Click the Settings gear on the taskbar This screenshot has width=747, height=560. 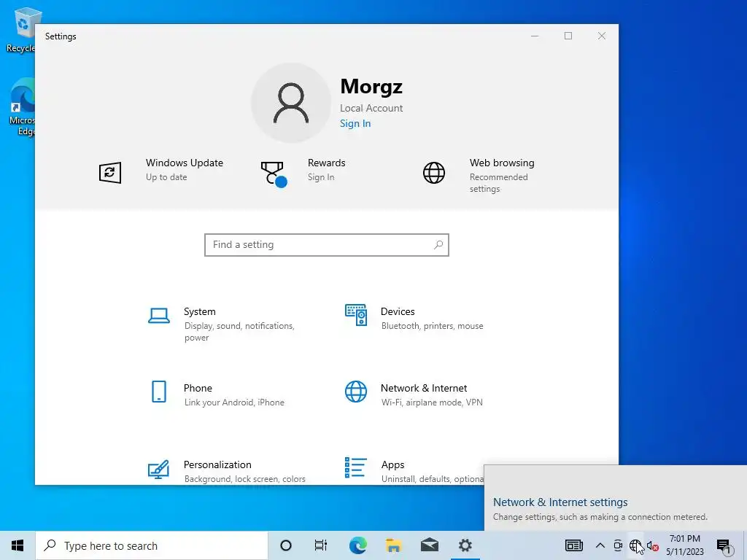point(465,545)
